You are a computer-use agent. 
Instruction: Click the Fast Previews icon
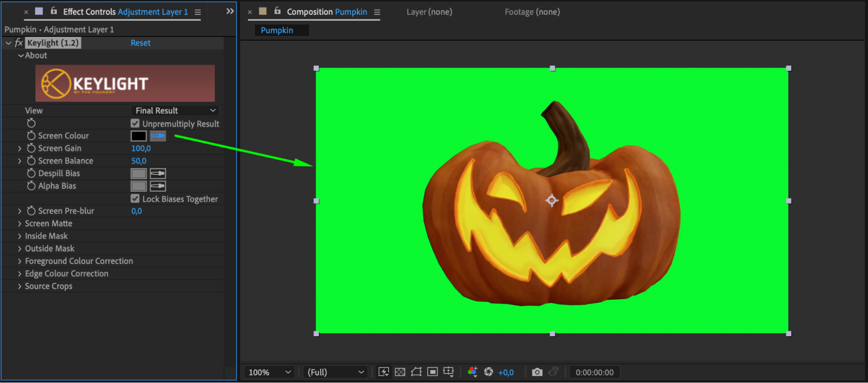(383, 372)
